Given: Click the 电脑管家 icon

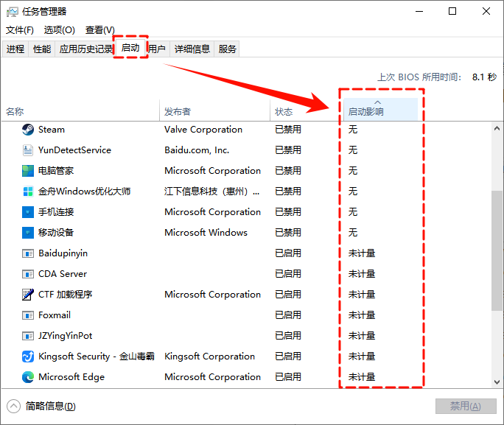Looking at the screenshot, I should click(x=27, y=171).
